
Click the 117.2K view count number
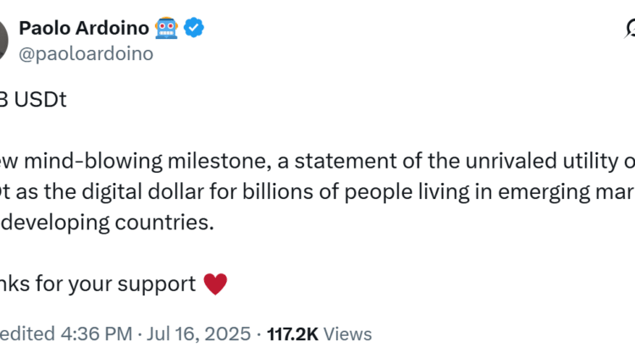click(x=293, y=334)
